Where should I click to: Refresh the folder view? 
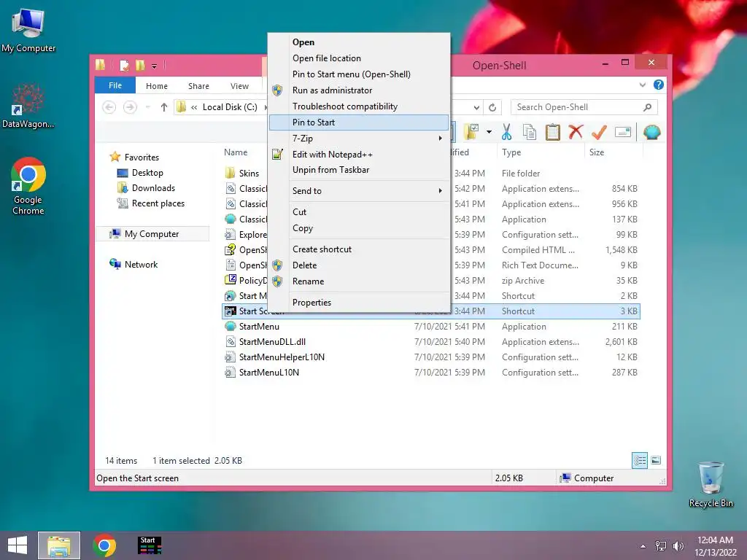[x=492, y=107]
